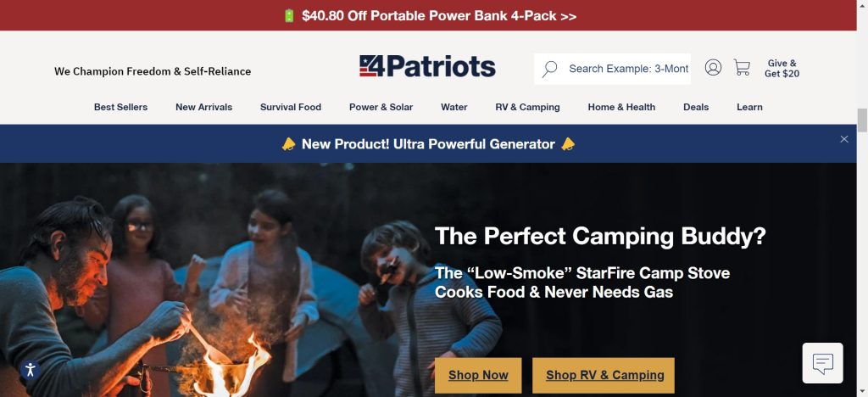Click the page vertical scrollbar thumb
Screen dimensions: 868x397
click(x=862, y=120)
